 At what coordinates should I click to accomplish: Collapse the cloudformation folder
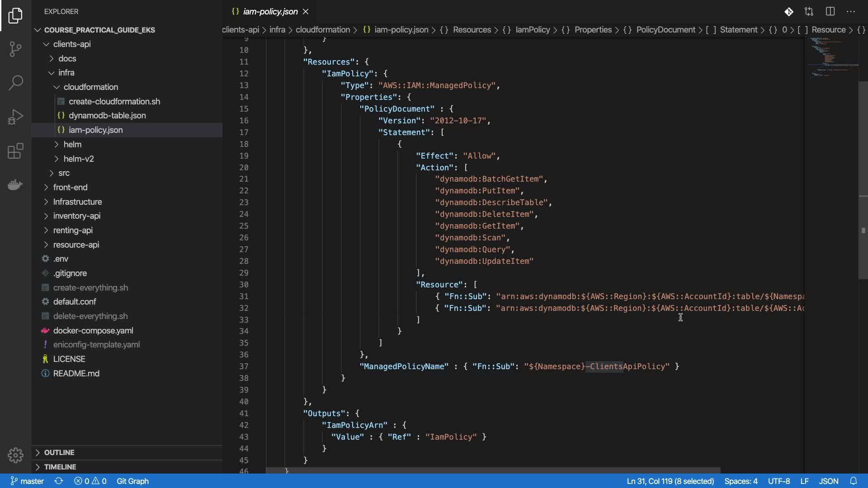coord(90,87)
